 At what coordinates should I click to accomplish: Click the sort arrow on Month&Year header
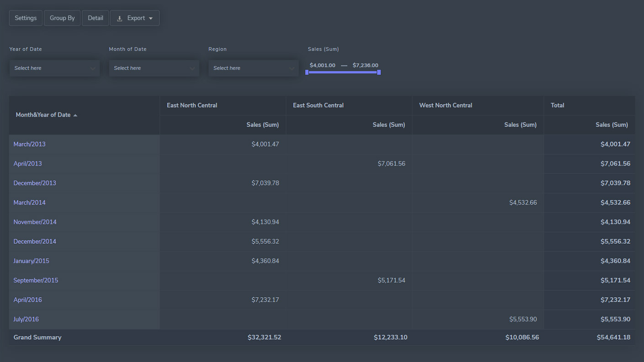pyautogui.click(x=75, y=115)
